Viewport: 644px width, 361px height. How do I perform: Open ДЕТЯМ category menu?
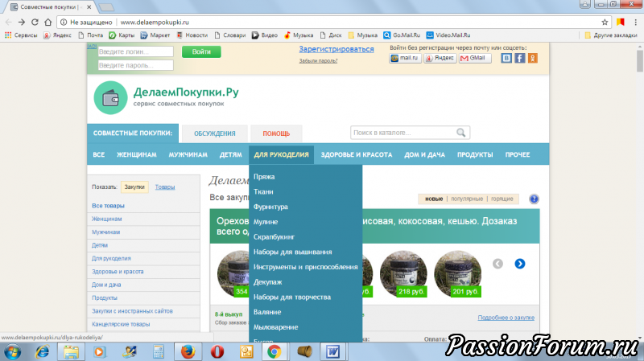(x=230, y=154)
